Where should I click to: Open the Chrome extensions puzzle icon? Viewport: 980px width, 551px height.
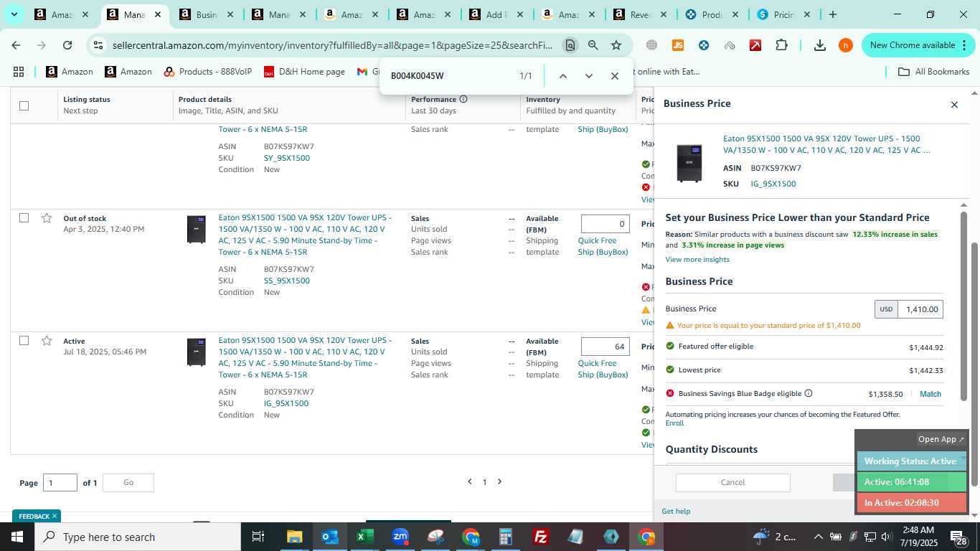[x=782, y=45]
